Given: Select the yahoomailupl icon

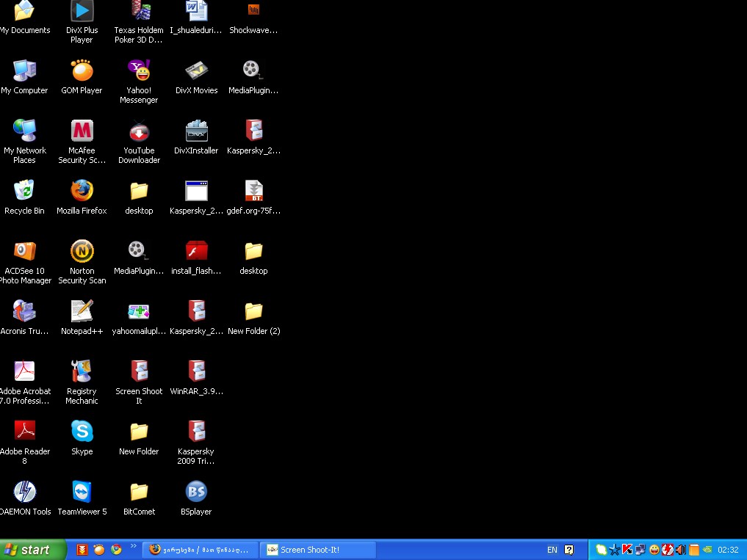Looking at the screenshot, I should [139, 318].
